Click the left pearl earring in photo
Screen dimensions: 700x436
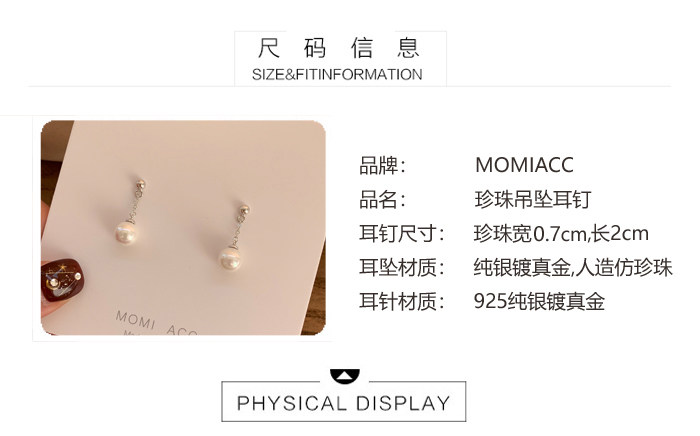(131, 212)
